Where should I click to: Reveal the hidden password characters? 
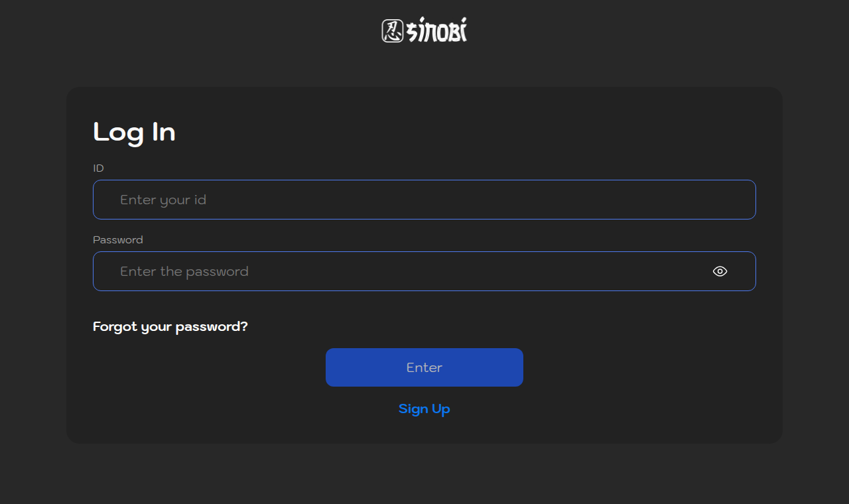tap(720, 271)
